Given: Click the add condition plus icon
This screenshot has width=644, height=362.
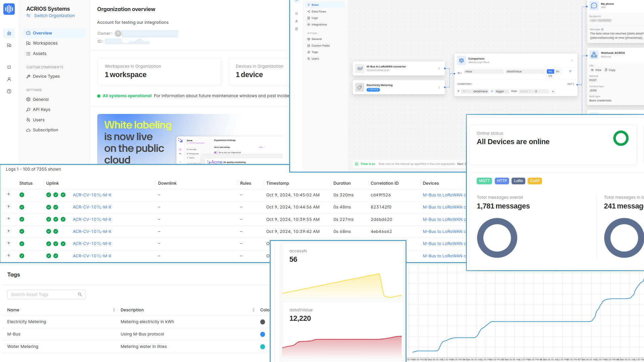Looking at the screenshot, I should (553, 92).
